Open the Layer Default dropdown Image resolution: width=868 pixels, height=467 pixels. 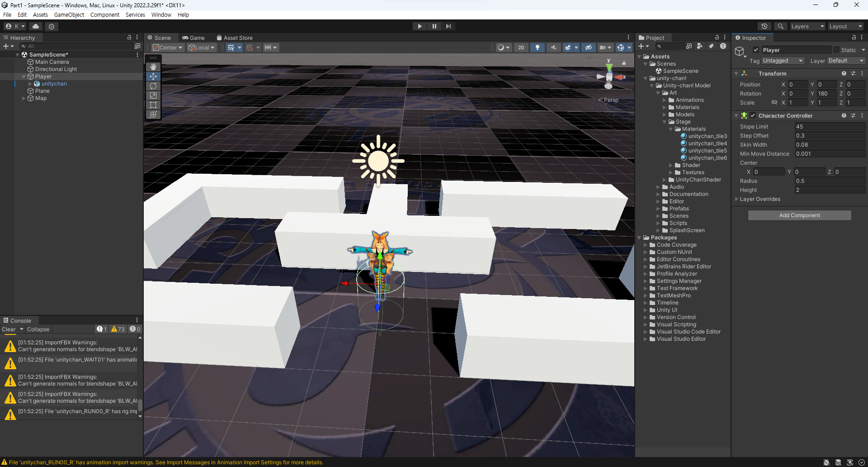pyautogui.click(x=846, y=61)
